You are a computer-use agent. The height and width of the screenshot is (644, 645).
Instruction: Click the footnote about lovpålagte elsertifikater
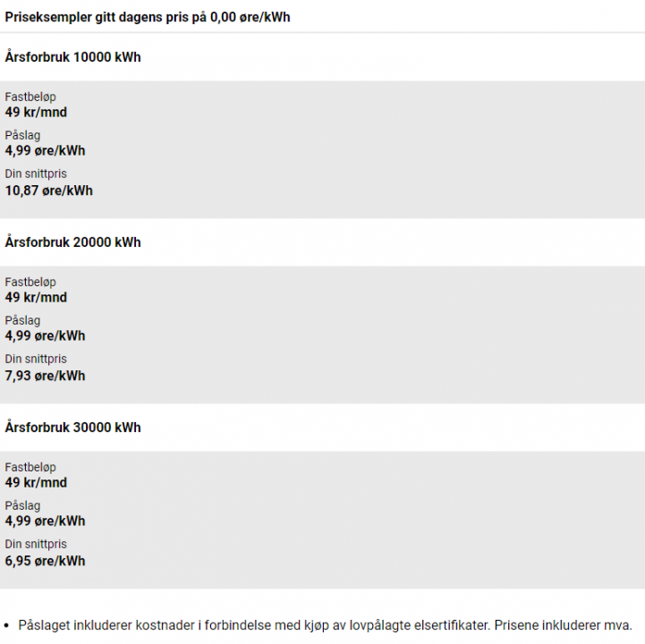tap(326, 624)
